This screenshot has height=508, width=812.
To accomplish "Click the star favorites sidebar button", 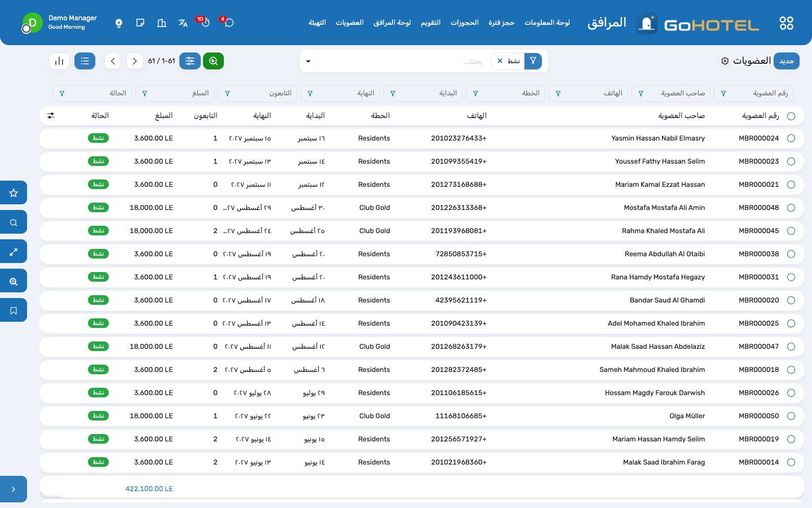I will 14,192.
